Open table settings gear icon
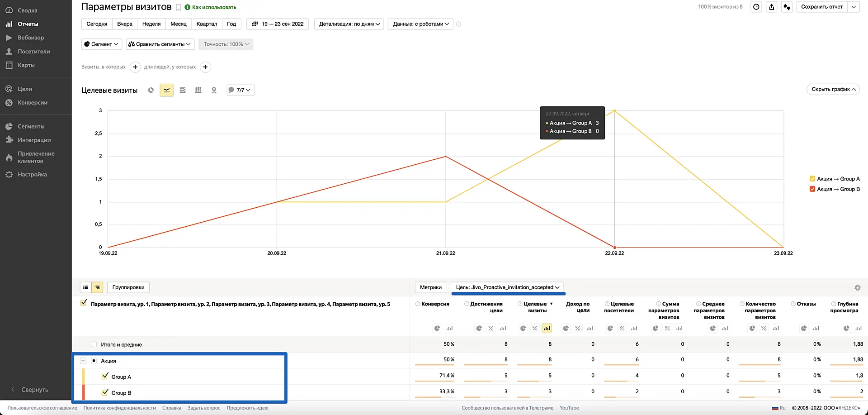The height and width of the screenshot is (415, 868). pyautogui.click(x=857, y=287)
